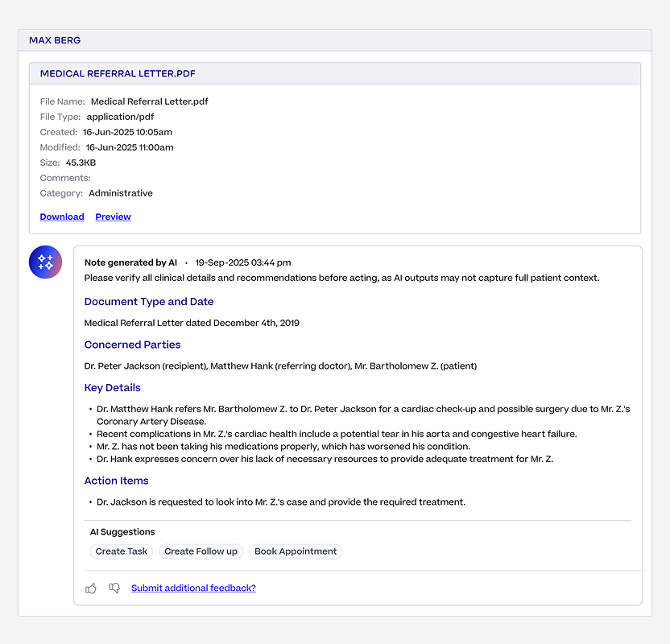Click the File Name value text
Screen dimensions: 670x644
150,101
